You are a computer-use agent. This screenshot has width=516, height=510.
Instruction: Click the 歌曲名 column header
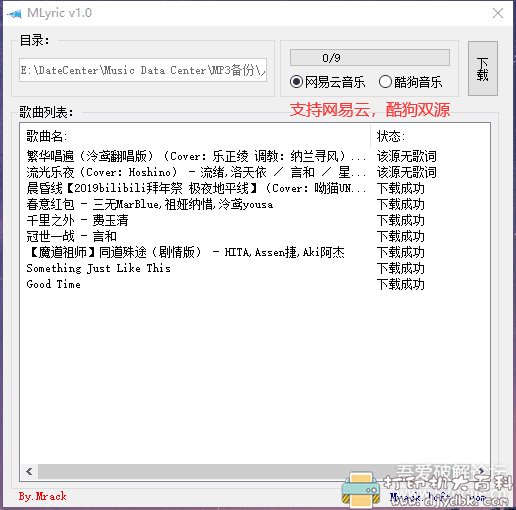coord(195,136)
